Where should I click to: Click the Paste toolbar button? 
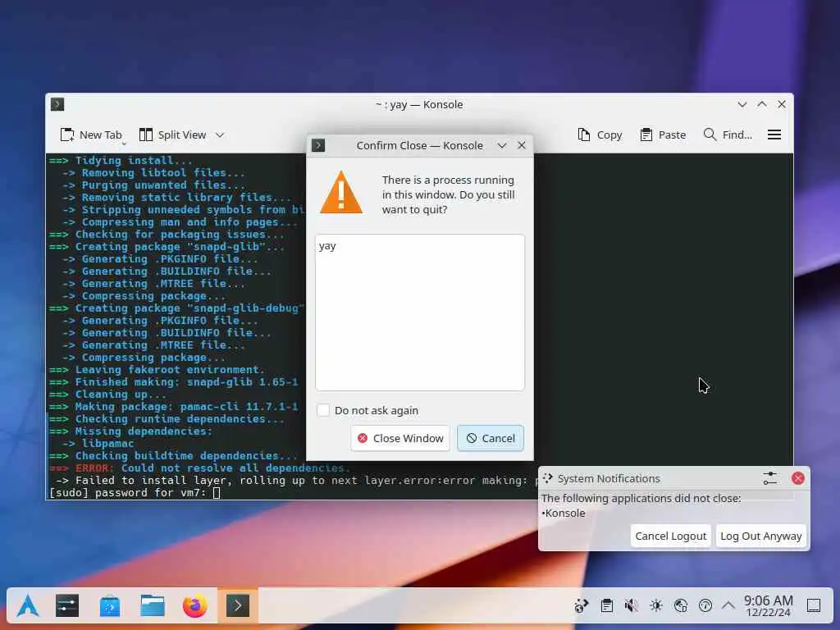point(663,135)
